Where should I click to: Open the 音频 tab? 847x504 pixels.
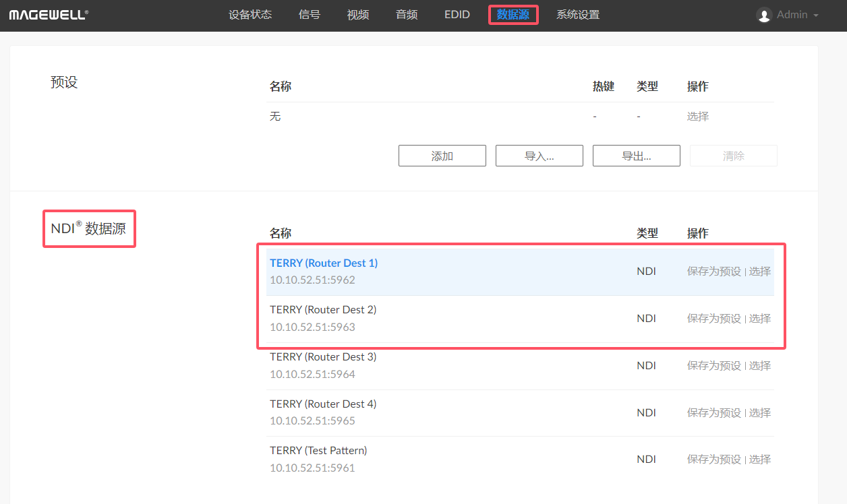tap(407, 15)
